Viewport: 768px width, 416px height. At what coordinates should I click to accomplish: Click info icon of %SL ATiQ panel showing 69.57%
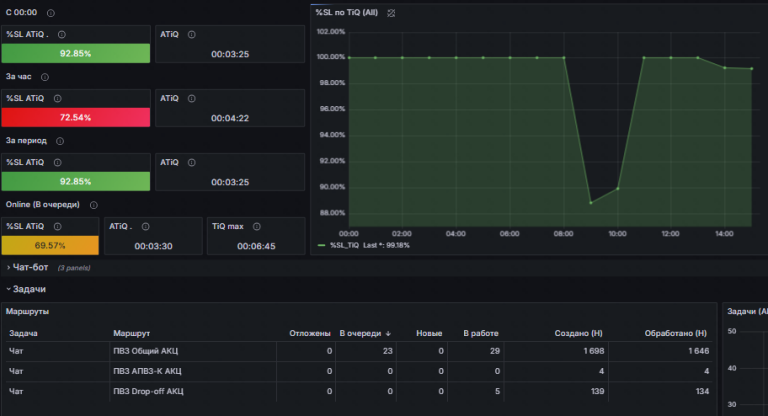point(57,226)
